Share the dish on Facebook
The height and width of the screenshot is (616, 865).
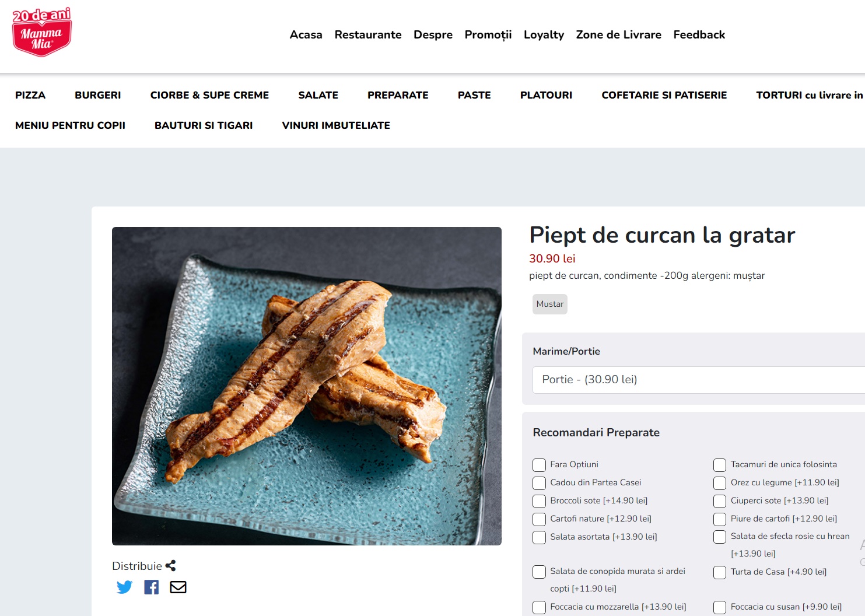(151, 587)
